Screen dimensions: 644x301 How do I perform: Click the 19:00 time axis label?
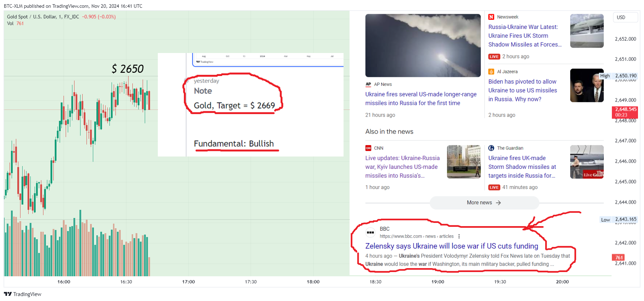point(438,282)
